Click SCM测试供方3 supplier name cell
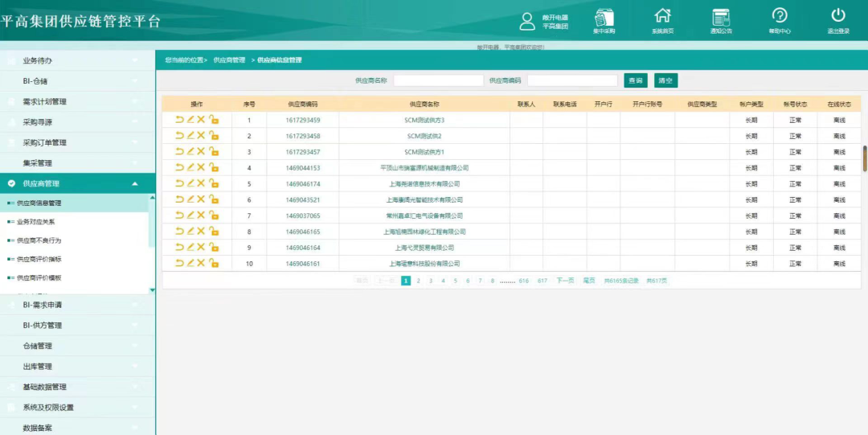Screen dimensions: 868x435 pyautogui.click(x=424, y=121)
